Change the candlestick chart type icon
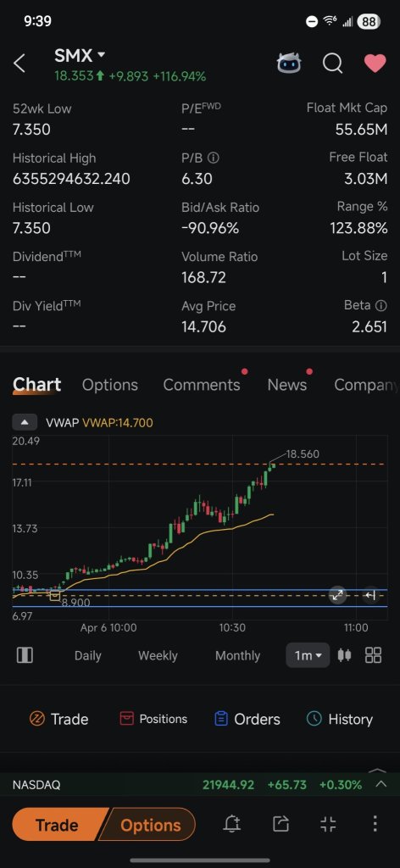400x868 pixels. (344, 655)
